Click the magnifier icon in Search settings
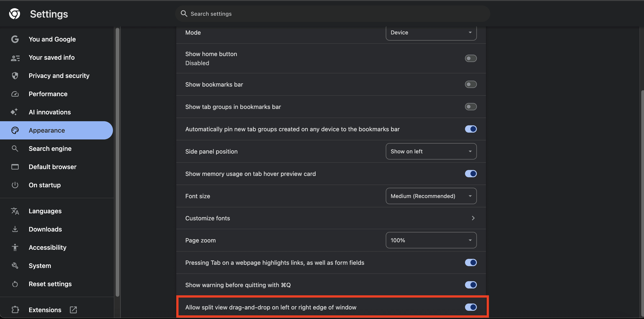The height and width of the screenshot is (319, 644). coord(184,13)
